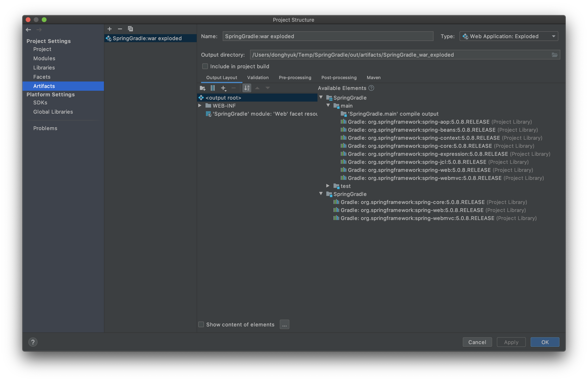The width and height of the screenshot is (588, 381).
Task: Click the create directory icon
Action: point(202,88)
